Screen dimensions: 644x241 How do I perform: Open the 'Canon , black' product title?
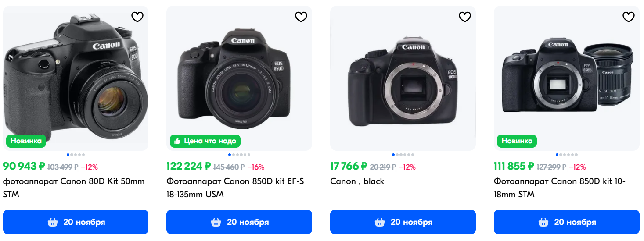[x=357, y=181]
